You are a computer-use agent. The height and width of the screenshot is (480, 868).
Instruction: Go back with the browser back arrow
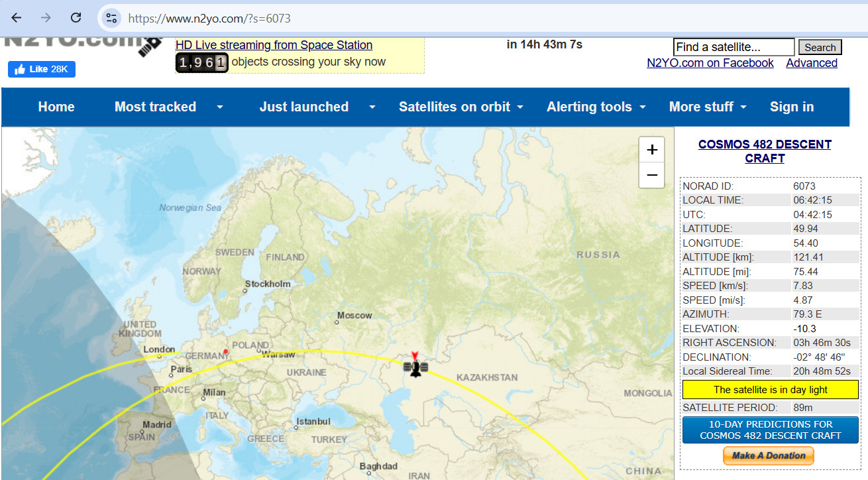(17, 18)
